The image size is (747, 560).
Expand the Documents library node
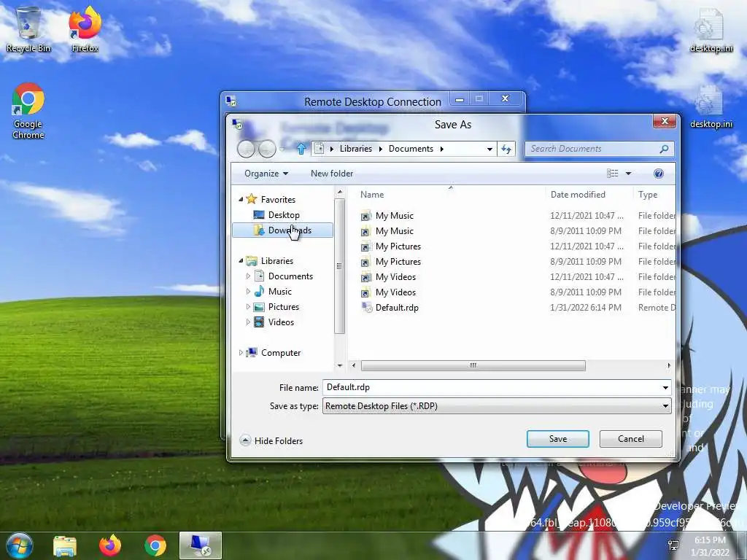(x=248, y=276)
